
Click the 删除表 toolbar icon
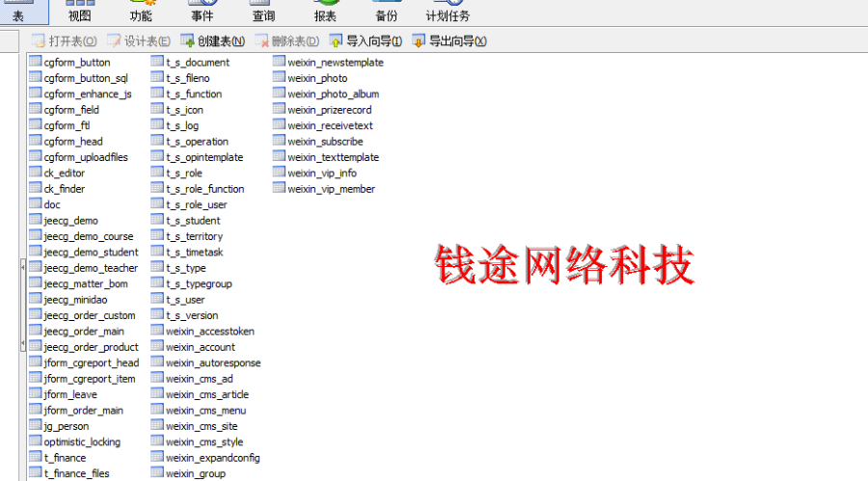(261, 40)
